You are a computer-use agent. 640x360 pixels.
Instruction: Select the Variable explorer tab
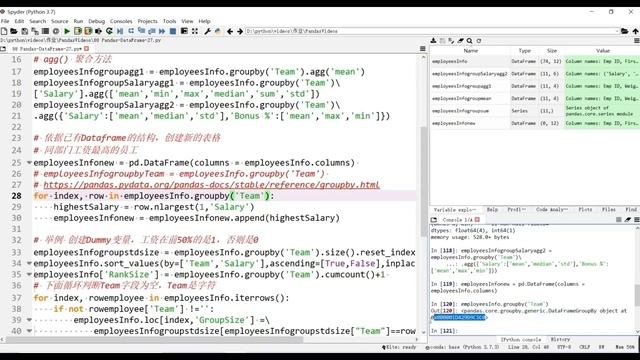pos(455,209)
